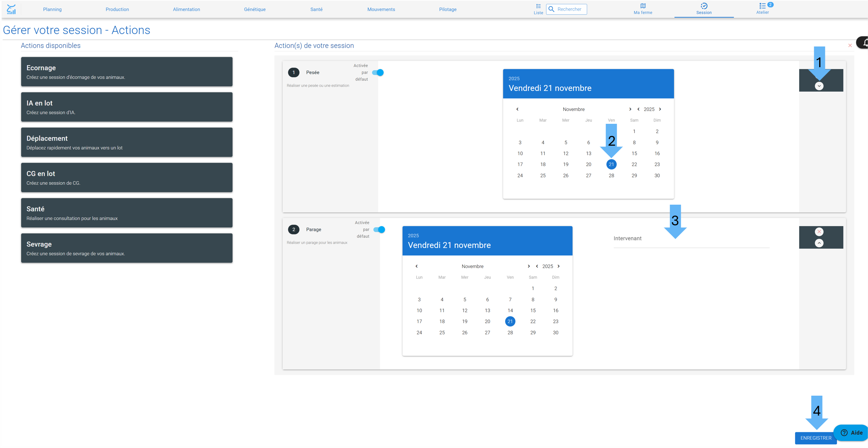Toggle Parage activated by default switch
The width and height of the screenshot is (868, 448).
point(379,229)
